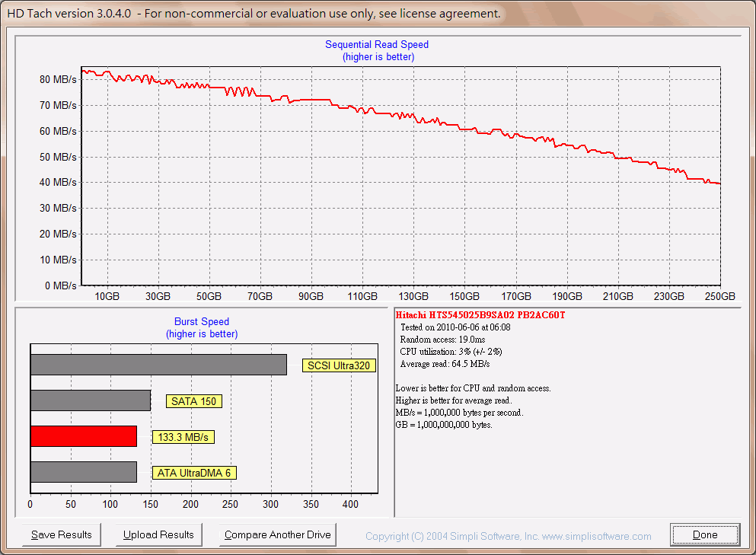Image resolution: width=756 pixels, height=555 pixels.
Task: Click the 133.3 MB/s yellow label
Action: tap(183, 437)
